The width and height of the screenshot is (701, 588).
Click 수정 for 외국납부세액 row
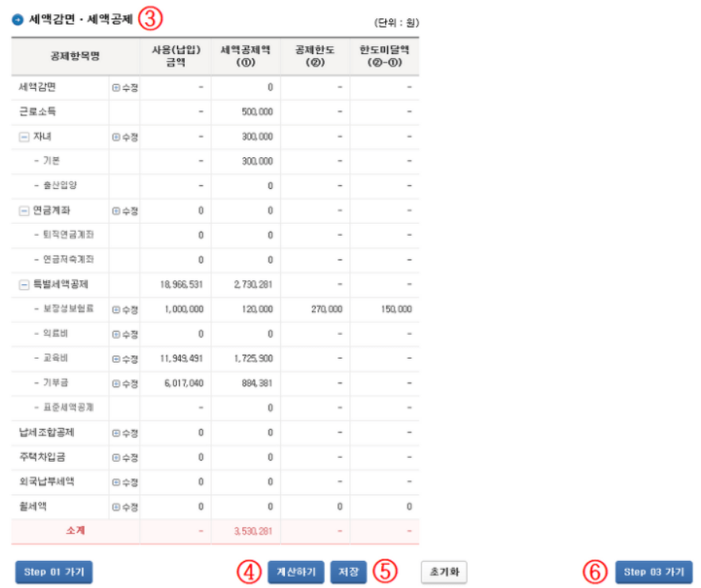tap(125, 482)
